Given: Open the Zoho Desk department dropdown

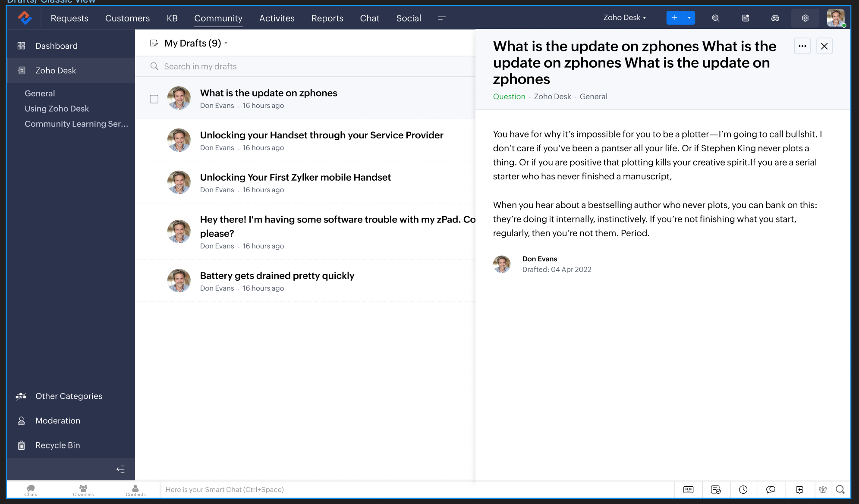Looking at the screenshot, I should (x=624, y=18).
